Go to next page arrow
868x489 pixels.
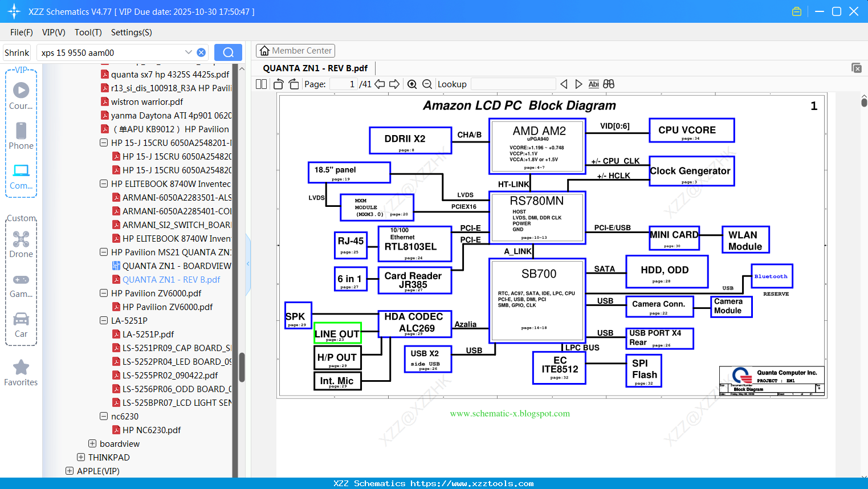[394, 84]
